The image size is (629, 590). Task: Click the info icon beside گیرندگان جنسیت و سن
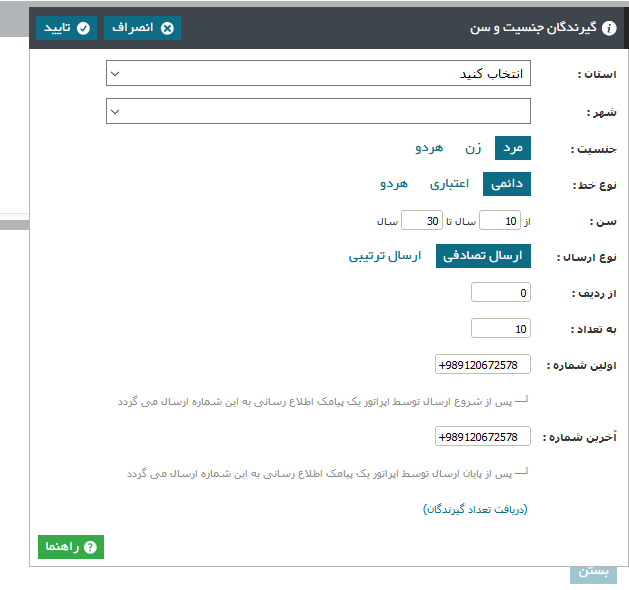[x=609, y=28]
